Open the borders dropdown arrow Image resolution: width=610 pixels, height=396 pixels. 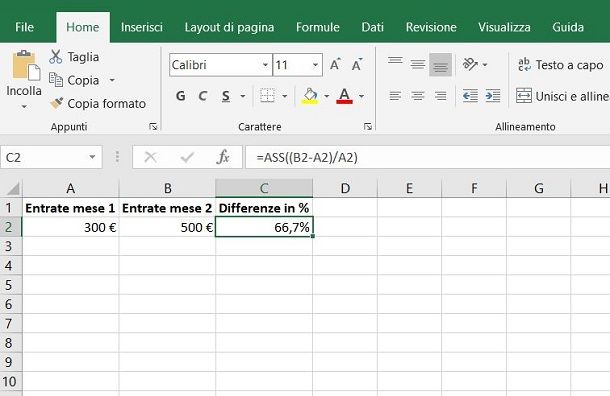coord(285,96)
